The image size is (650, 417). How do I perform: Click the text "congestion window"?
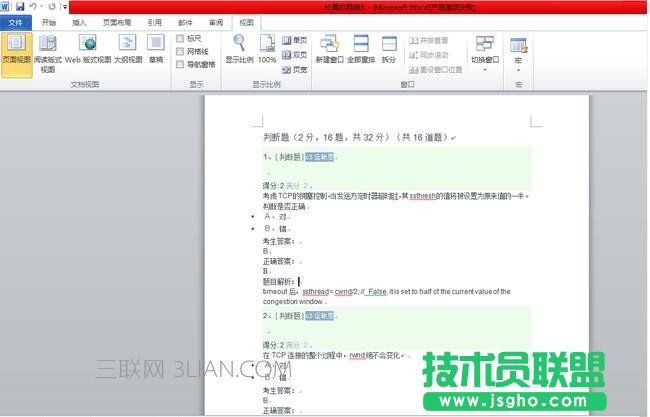[292, 302]
